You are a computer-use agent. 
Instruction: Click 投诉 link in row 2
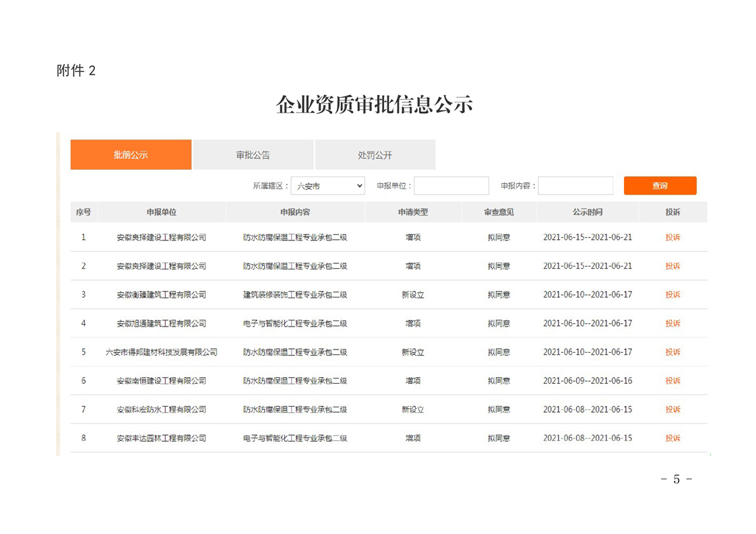tap(672, 266)
